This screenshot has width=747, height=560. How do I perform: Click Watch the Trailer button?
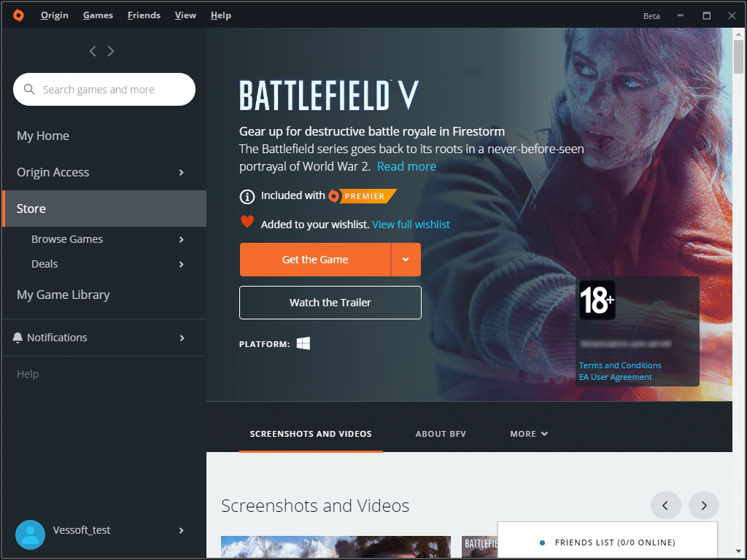[x=330, y=303]
